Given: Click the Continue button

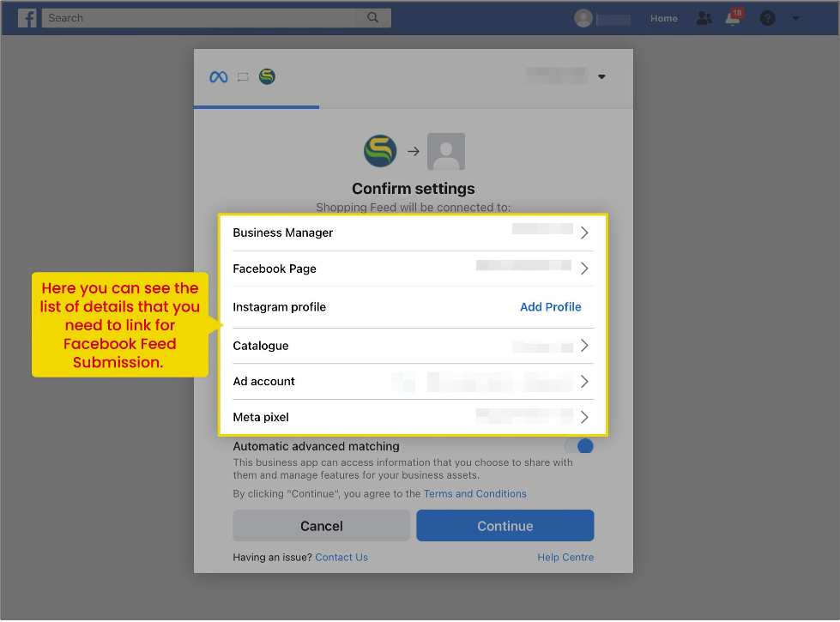Looking at the screenshot, I should (x=505, y=526).
